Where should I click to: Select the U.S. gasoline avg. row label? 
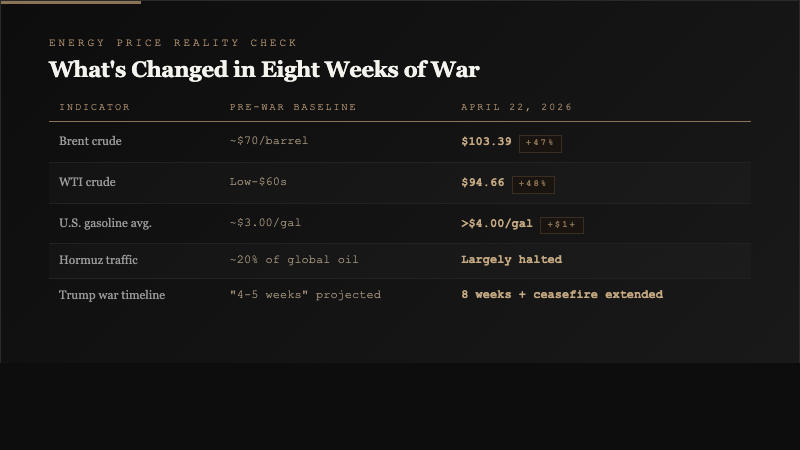[105, 223]
